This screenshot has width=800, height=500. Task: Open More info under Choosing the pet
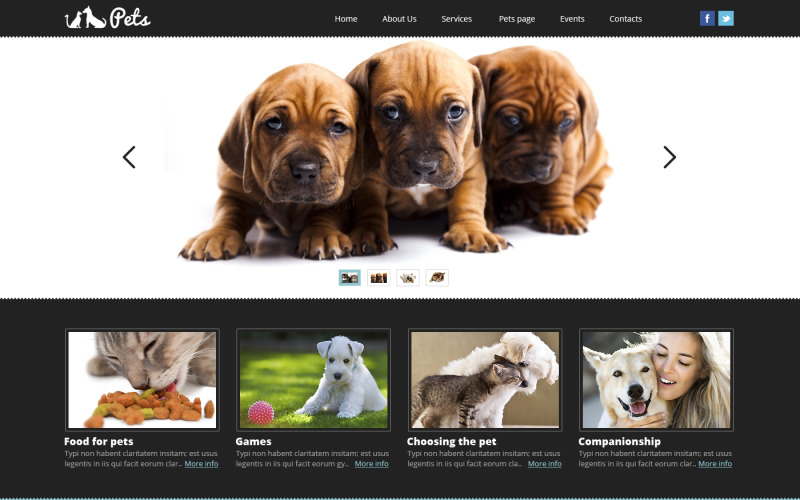(544, 464)
